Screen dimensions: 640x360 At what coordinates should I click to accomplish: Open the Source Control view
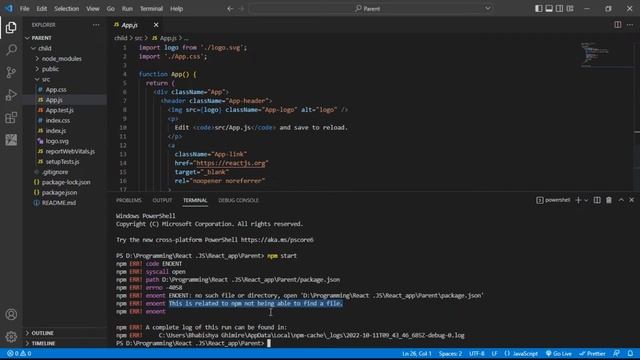pos(11,72)
